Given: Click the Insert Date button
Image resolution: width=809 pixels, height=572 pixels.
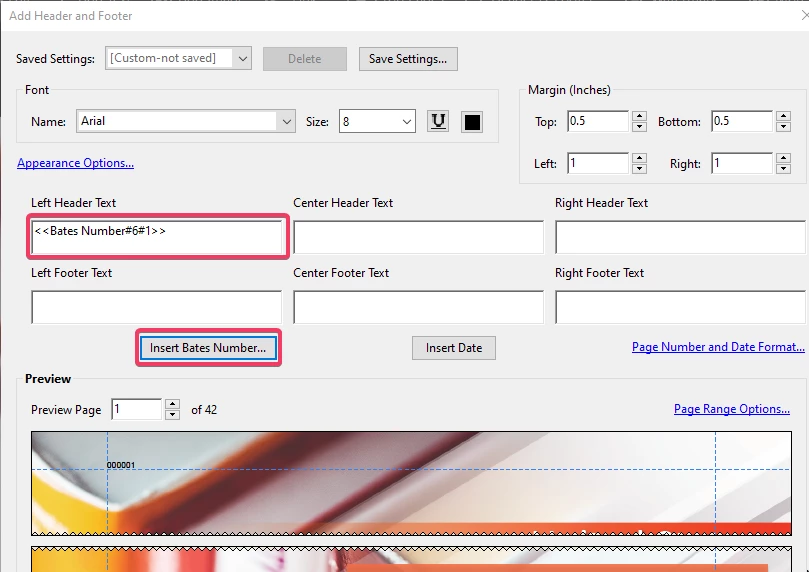Looking at the screenshot, I should (x=454, y=348).
